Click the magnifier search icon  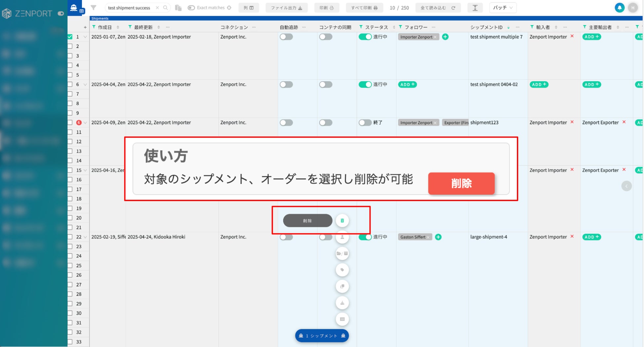(x=165, y=8)
